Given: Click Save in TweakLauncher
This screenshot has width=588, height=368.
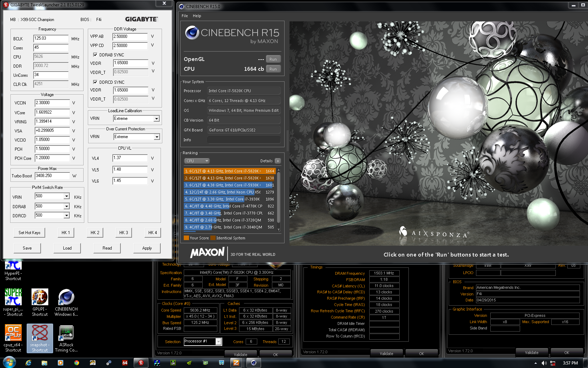Looking at the screenshot, I should (x=27, y=248).
